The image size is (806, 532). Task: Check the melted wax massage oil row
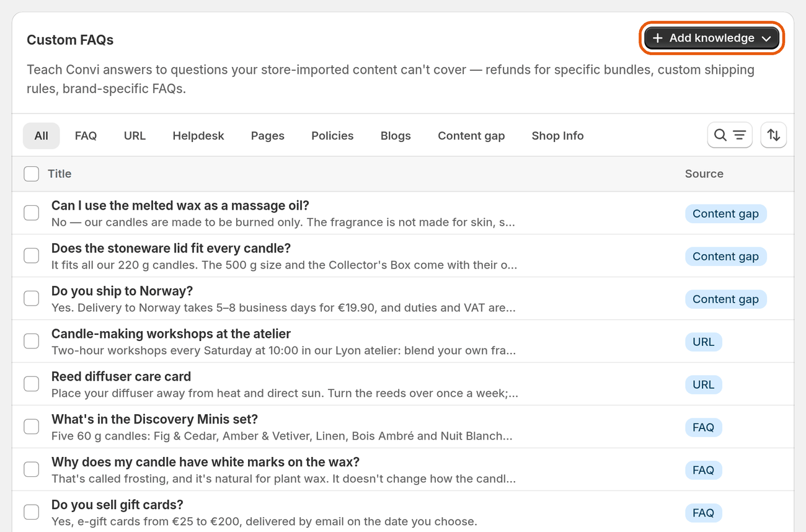click(32, 213)
